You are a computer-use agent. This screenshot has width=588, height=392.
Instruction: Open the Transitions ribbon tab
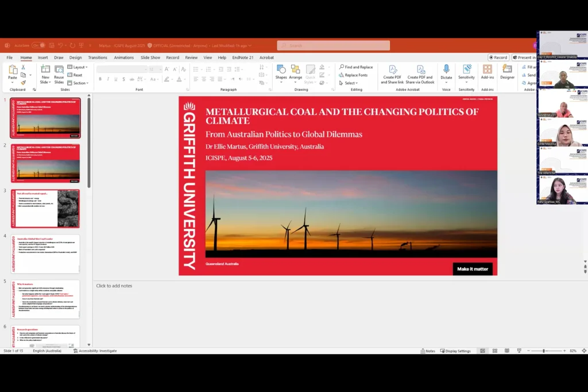pos(98,57)
